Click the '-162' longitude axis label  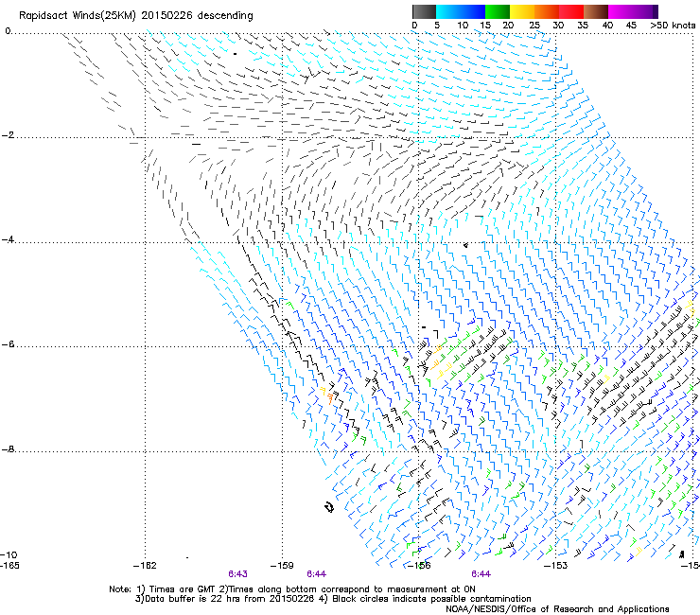[145, 566]
